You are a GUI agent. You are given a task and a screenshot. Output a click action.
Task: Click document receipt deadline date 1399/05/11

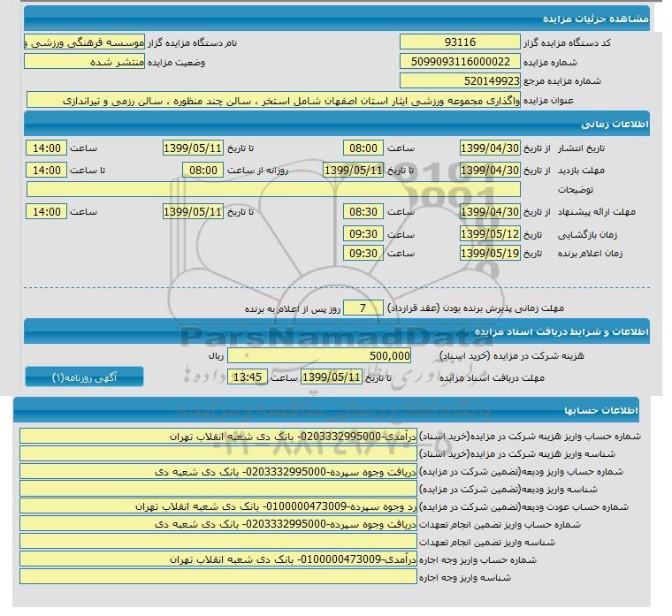pyautogui.click(x=332, y=377)
